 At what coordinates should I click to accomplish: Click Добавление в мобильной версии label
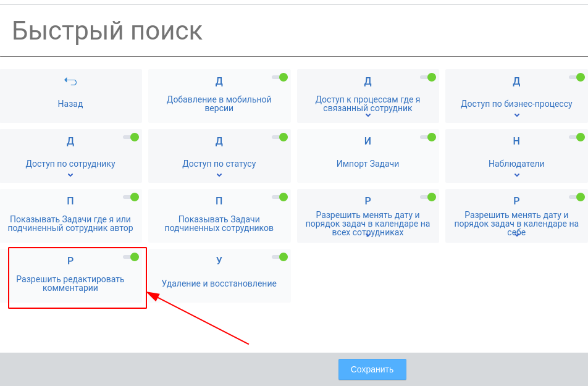[219, 104]
